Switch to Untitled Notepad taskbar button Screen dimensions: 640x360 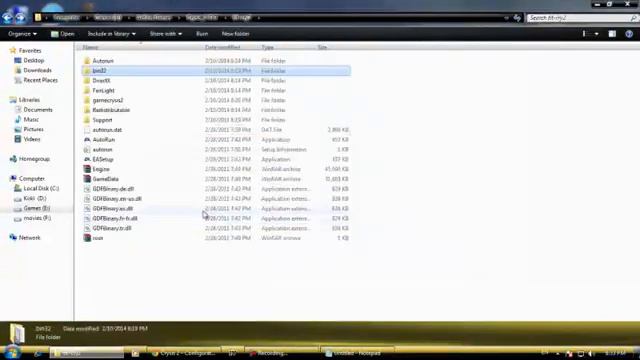tap(357, 353)
